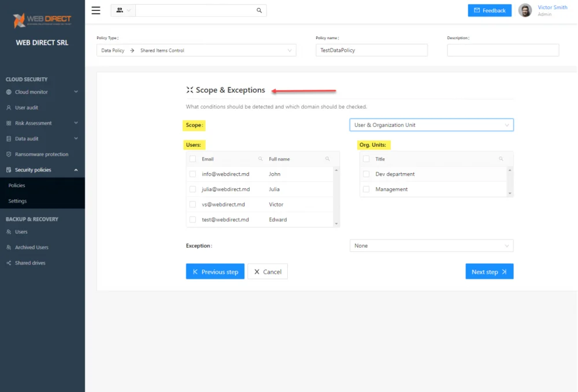Open the Exception dropdown set to None

431,245
